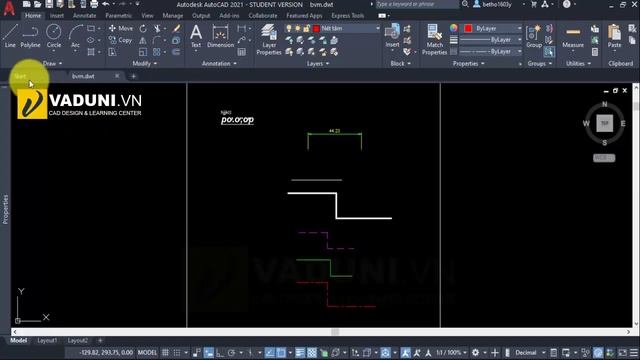Open the layer name dropdown
Image resolution: width=640 pixels, height=360 pixels.
point(378,28)
